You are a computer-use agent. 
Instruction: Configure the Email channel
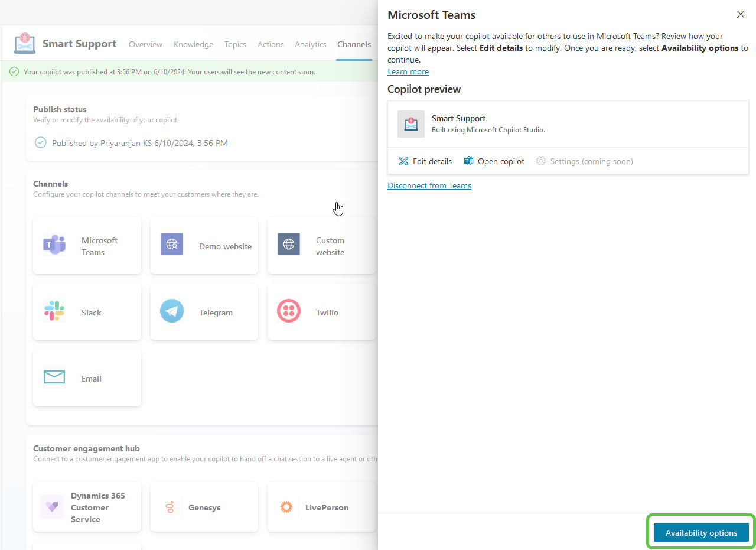click(87, 377)
